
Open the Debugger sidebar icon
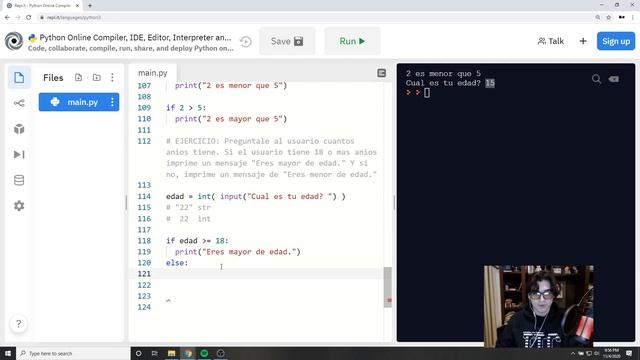click(19, 154)
